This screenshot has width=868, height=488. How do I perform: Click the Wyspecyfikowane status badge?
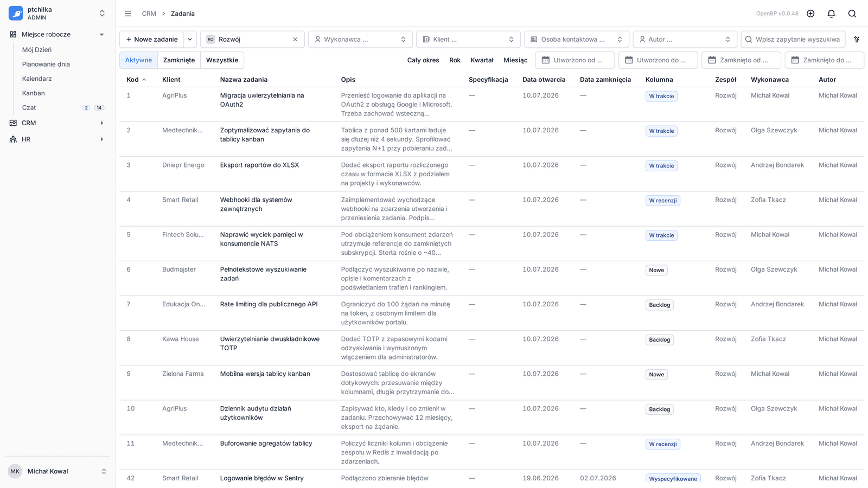click(673, 479)
